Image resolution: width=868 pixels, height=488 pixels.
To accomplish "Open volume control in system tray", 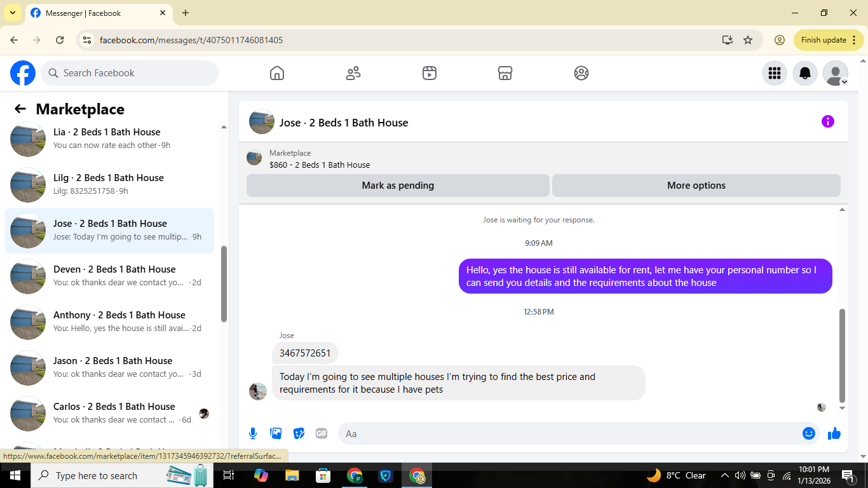I will pos(740,475).
